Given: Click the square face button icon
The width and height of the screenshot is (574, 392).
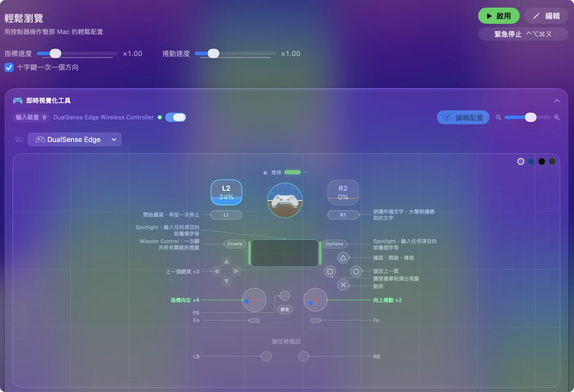Looking at the screenshot, I should [x=330, y=271].
